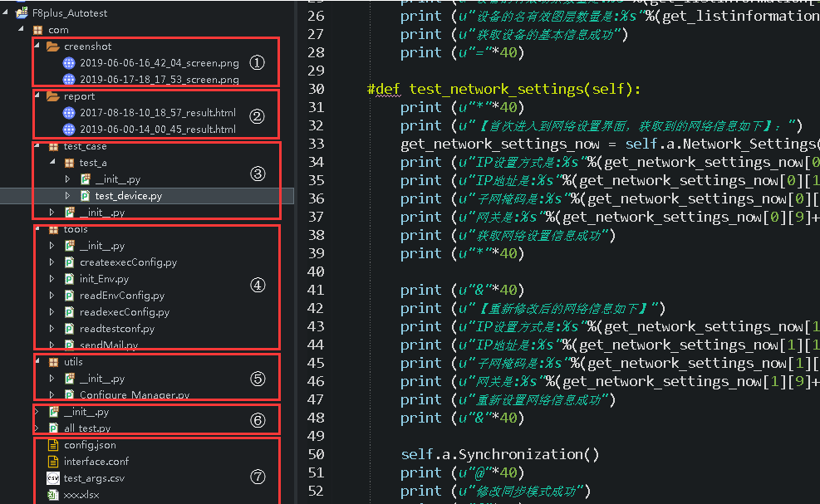Viewport: 820px width, 504px height.
Task: Click the self.a.Synchronization() code line
Action: (x=499, y=454)
